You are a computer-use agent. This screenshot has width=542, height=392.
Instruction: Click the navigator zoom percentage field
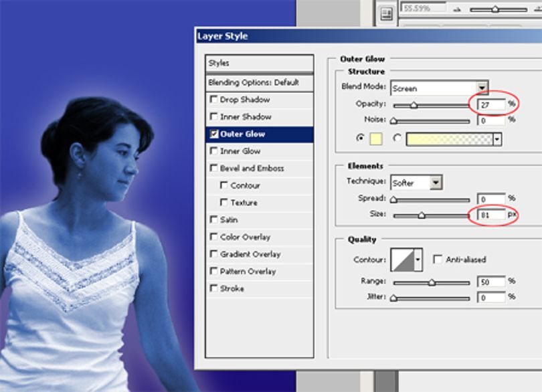pos(422,8)
